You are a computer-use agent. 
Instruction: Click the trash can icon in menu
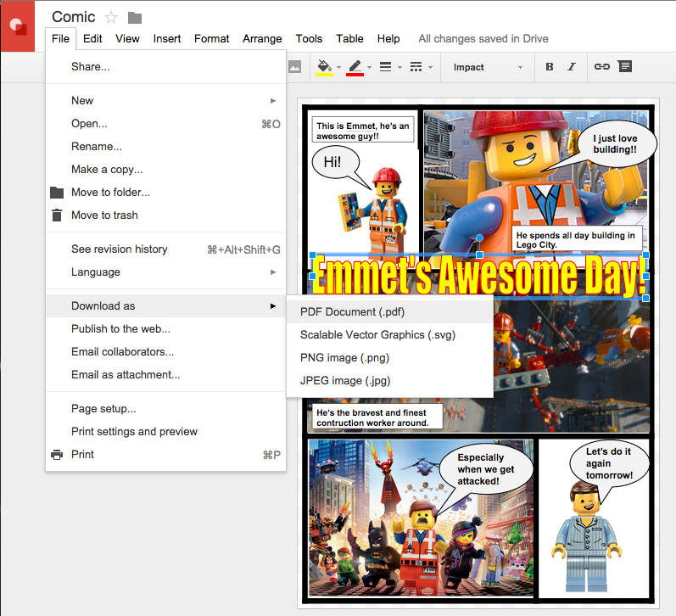coord(57,215)
